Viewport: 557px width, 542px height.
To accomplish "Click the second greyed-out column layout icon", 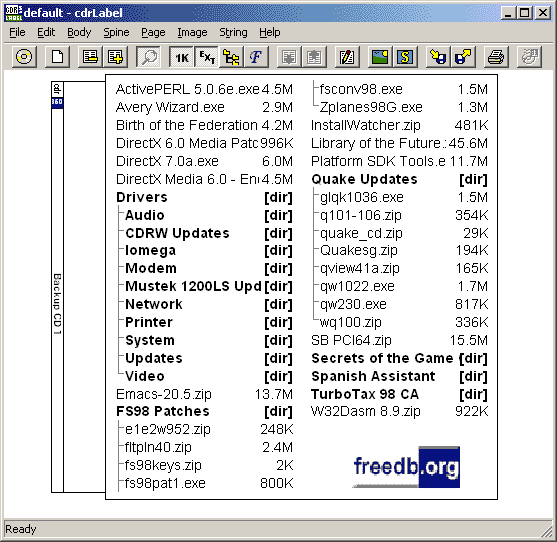I will [x=314, y=57].
